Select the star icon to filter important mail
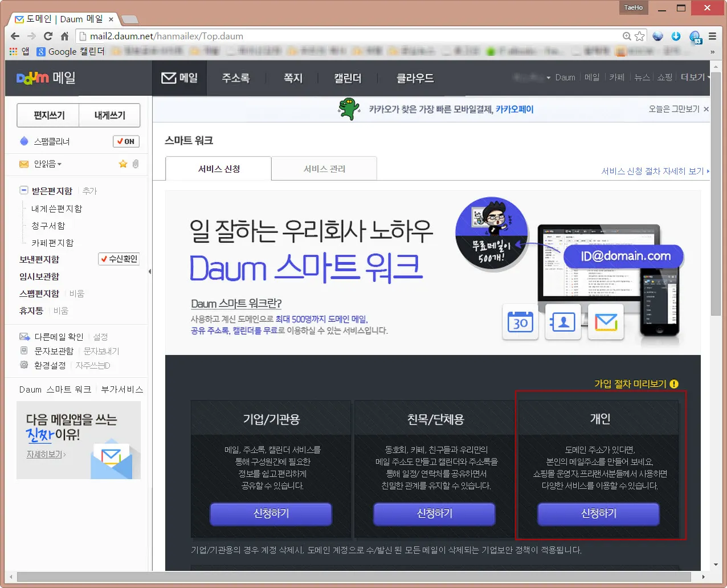The width and height of the screenshot is (727, 588). click(x=123, y=164)
